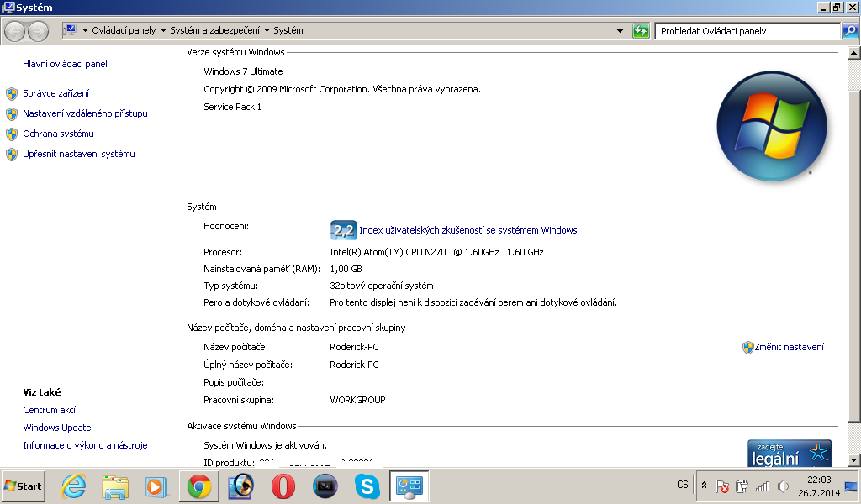Go back with the back arrow button
This screenshot has width=861, height=504.
15,31
